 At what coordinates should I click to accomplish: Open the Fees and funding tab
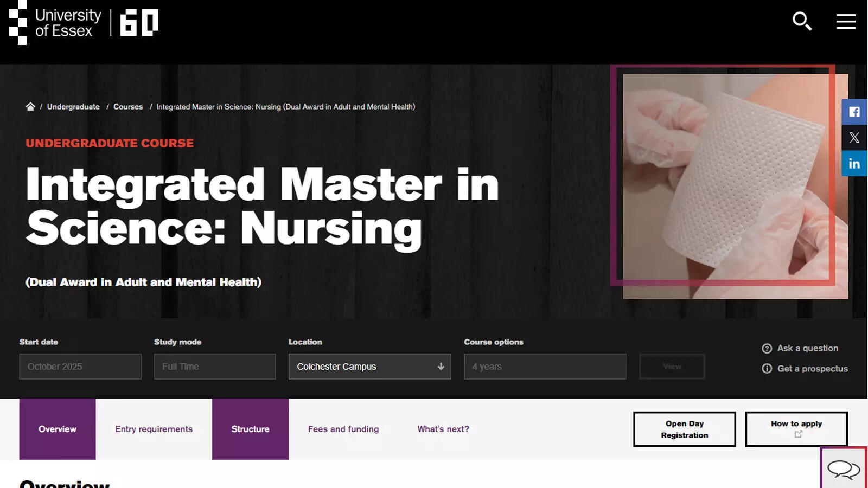point(343,429)
